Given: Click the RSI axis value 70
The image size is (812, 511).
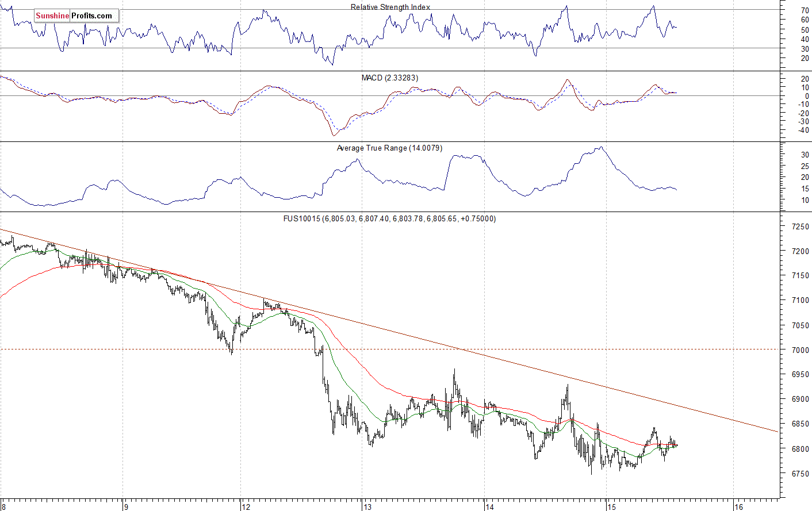Looking at the screenshot, I should pyautogui.click(x=805, y=10).
